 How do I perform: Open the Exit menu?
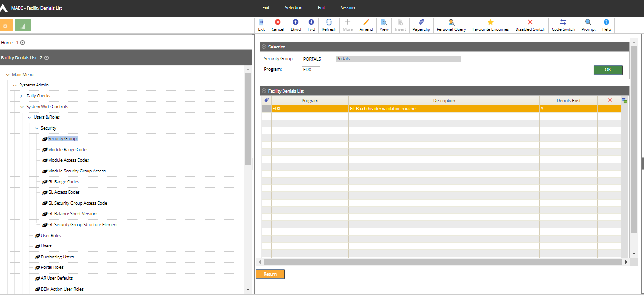266,8
